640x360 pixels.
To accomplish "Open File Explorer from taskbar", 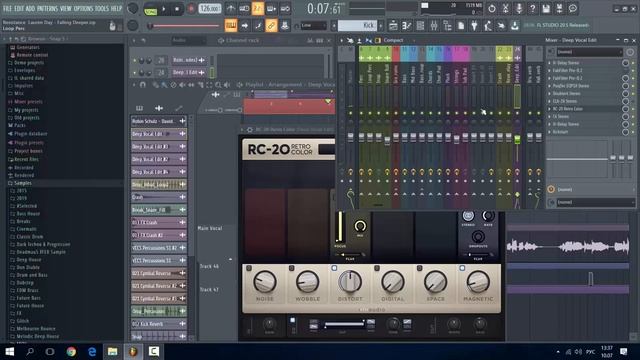I will coord(113,351).
